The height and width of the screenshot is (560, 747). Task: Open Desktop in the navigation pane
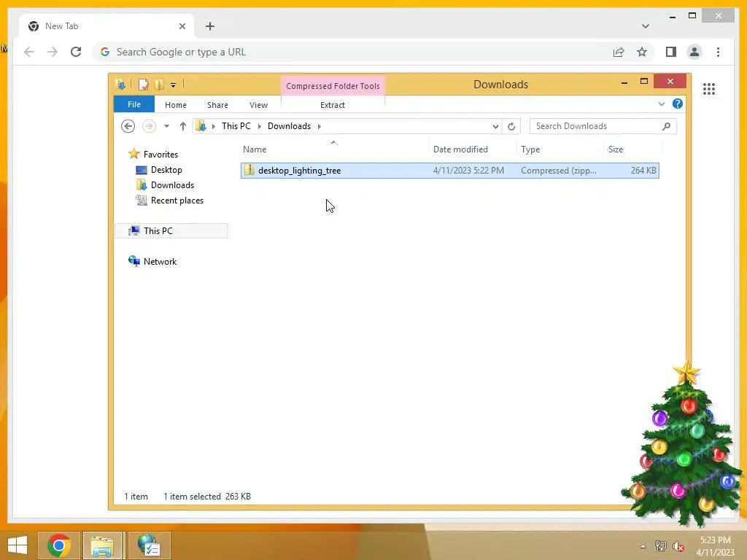click(166, 169)
